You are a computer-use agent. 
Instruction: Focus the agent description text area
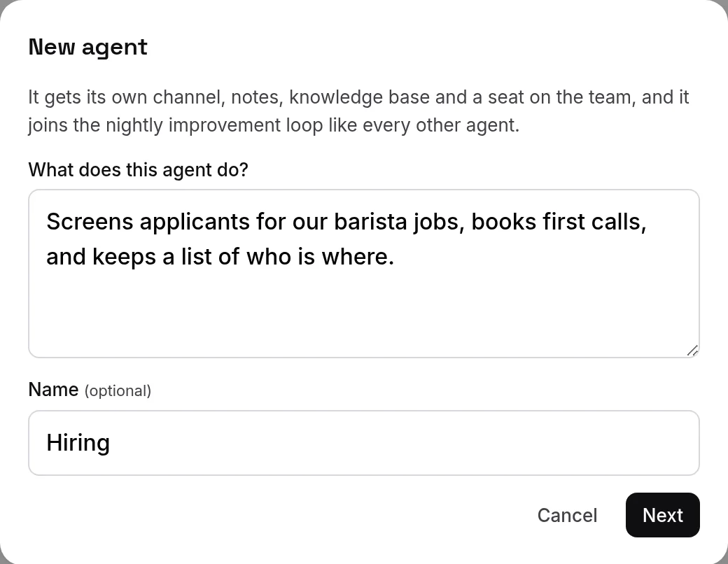pos(364,274)
